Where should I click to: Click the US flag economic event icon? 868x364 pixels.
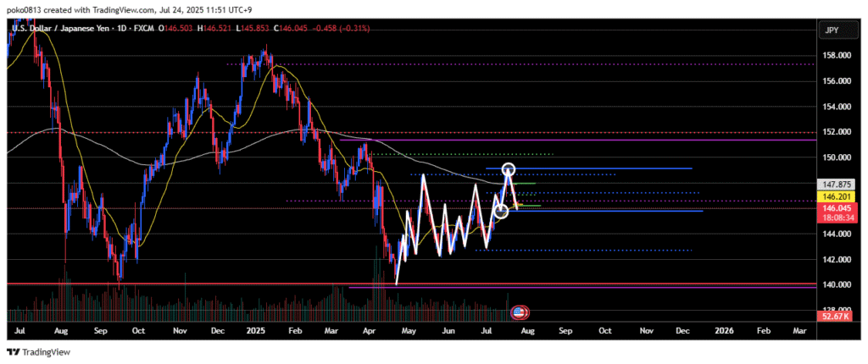point(520,313)
